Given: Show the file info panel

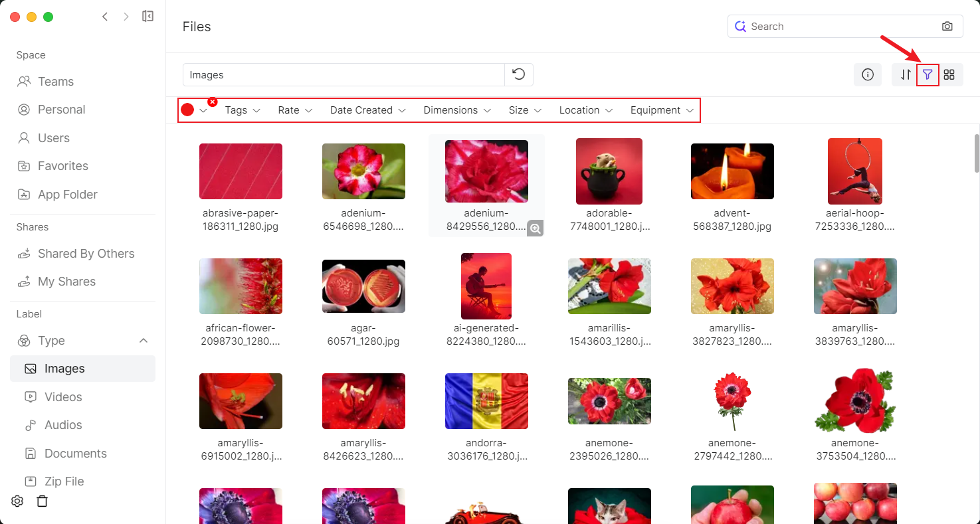Looking at the screenshot, I should click(867, 75).
